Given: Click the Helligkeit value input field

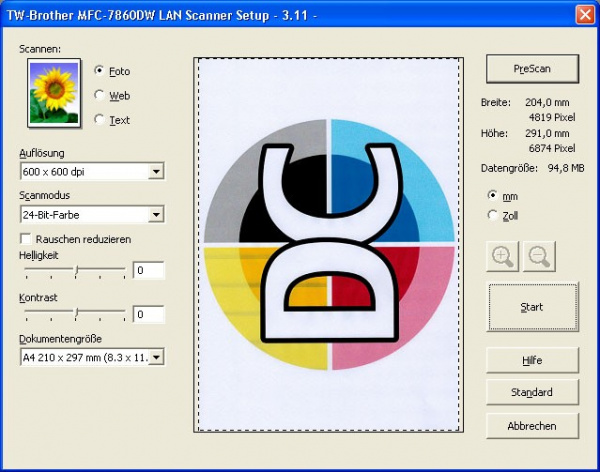Looking at the screenshot, I should click(148, 270).
